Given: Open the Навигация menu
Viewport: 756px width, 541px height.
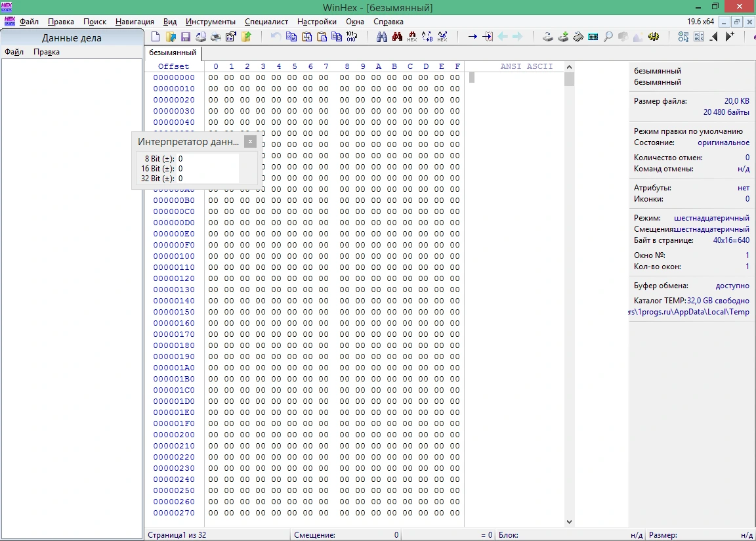Looking at the screenshot, I should pyautogui.click(x=135, y=22).
